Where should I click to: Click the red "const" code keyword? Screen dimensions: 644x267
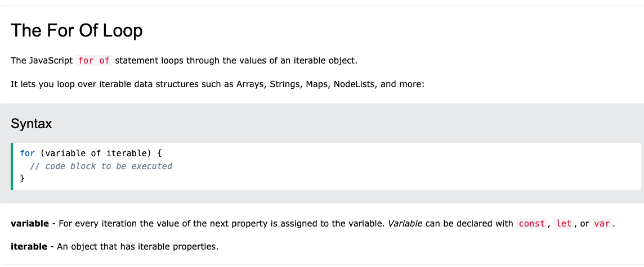coord(532,224)
